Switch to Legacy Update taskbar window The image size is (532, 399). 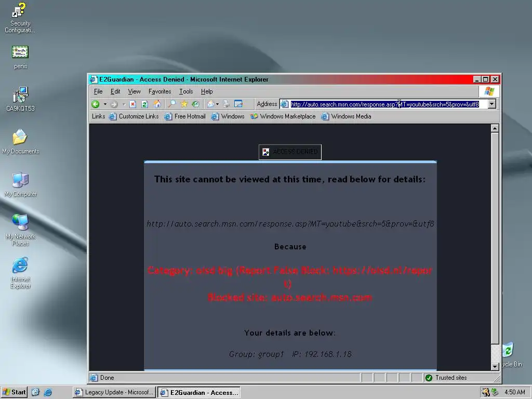pyautogui.click(x=114, y=392)
